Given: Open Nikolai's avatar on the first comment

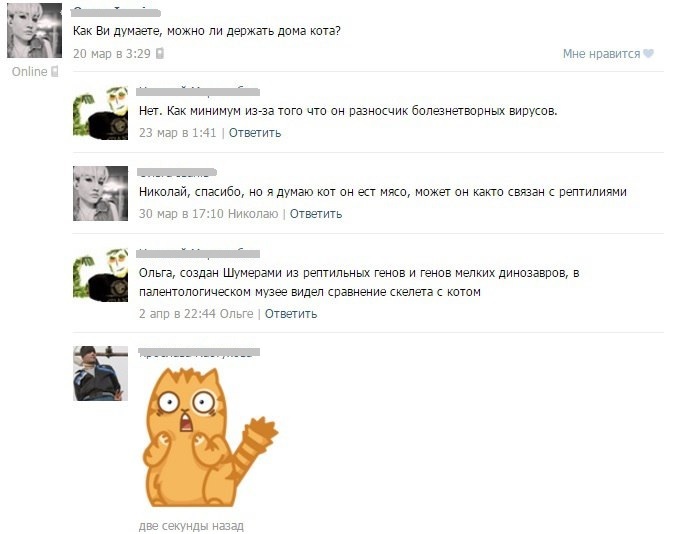Looking at the screenshot, I should [x=100, y=112].
